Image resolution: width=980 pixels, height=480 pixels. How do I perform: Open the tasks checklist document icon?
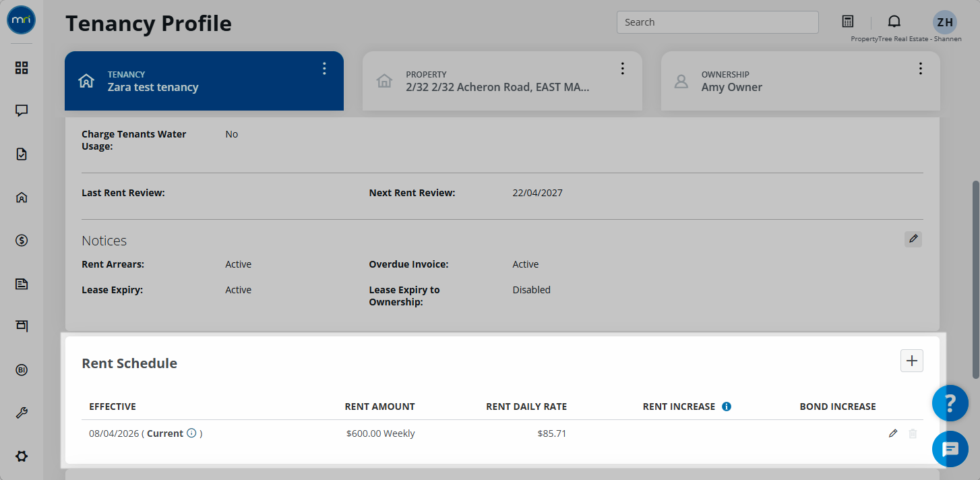click(22, 154)
